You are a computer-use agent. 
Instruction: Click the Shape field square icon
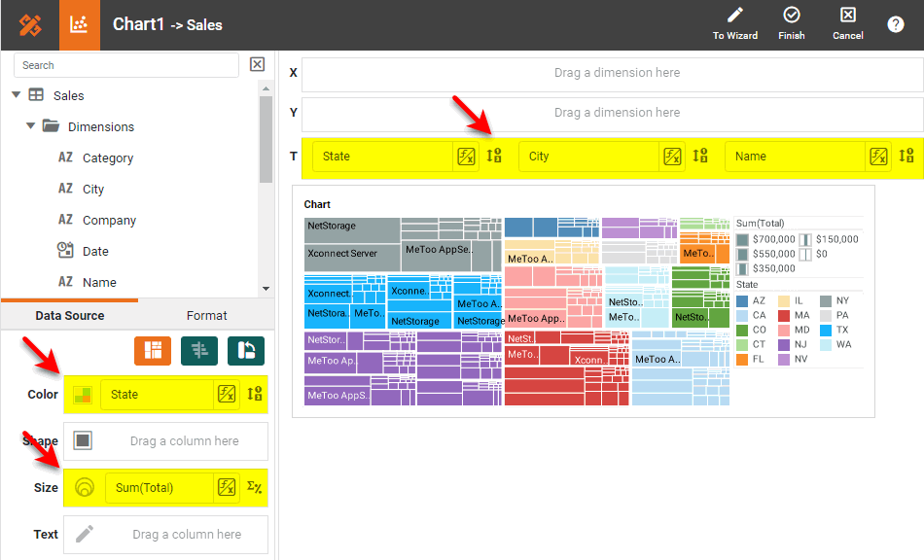(x=84, y=441)
